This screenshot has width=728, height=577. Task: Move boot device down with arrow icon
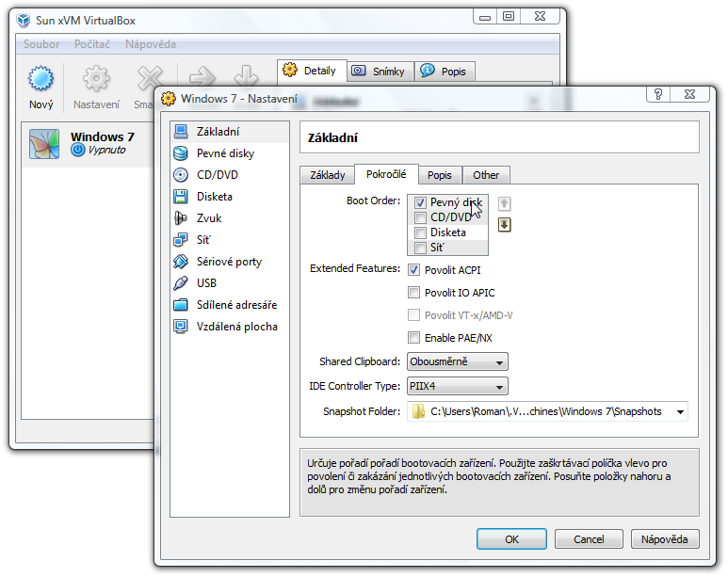point(504,225)
